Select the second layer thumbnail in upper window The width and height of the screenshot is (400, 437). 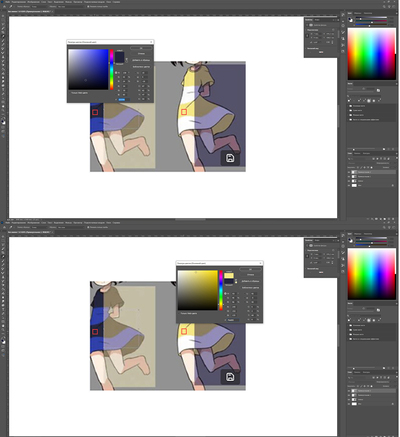[353, 177]
